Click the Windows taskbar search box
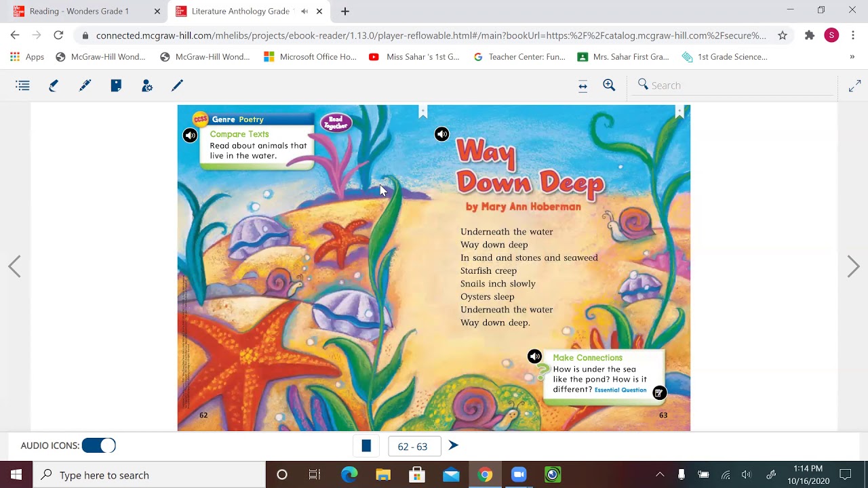The width and height of the screenshot is (868, 488). (149, 474)
